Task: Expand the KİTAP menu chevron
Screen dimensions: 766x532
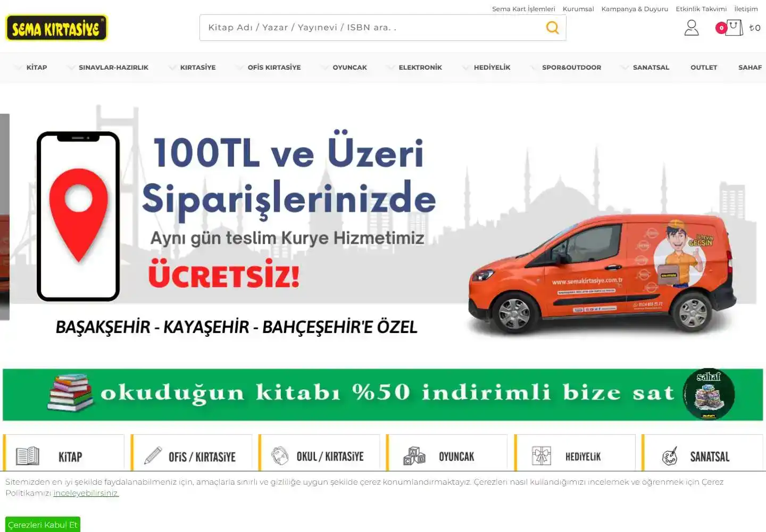Action: pos(19,68)
